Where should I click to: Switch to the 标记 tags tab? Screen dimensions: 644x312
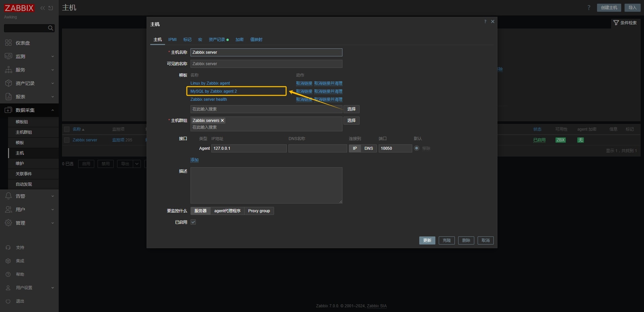(187, 40)
